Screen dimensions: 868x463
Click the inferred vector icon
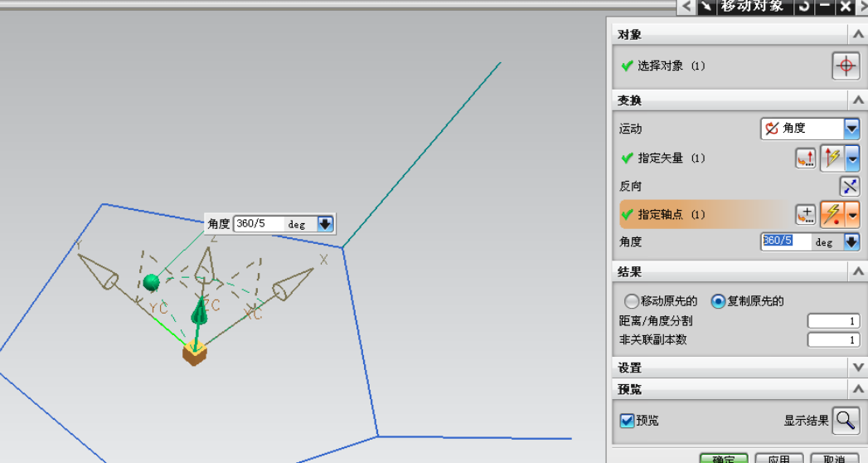point(832,158)
